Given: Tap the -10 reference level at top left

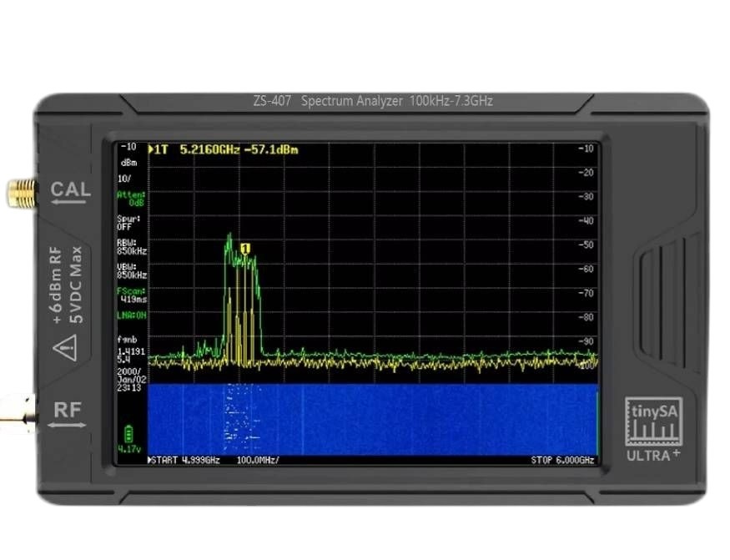Looking at the screenshot, I should (x=128, y=147).
